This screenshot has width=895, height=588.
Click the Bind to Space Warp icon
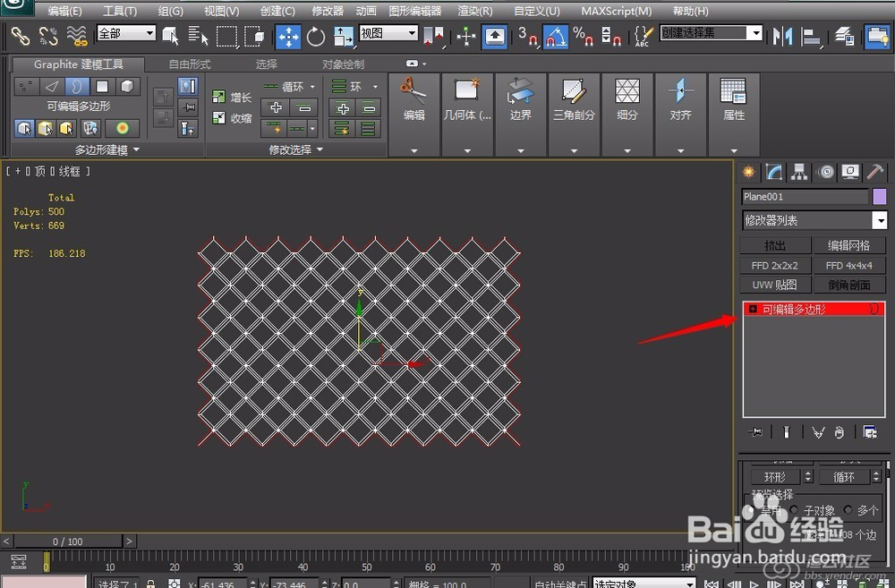coord(77,37)
